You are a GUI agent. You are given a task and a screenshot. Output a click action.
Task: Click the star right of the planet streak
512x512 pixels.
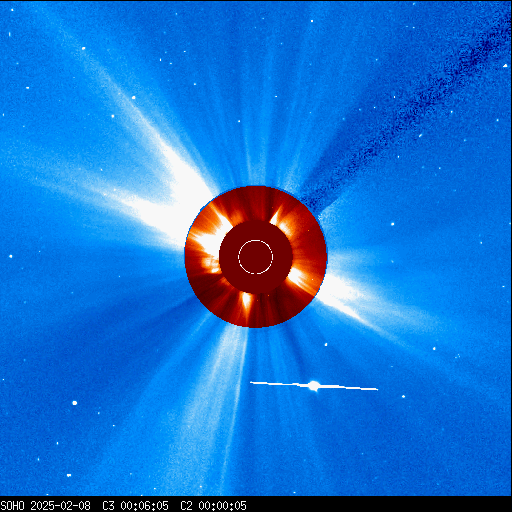[403, 397]
